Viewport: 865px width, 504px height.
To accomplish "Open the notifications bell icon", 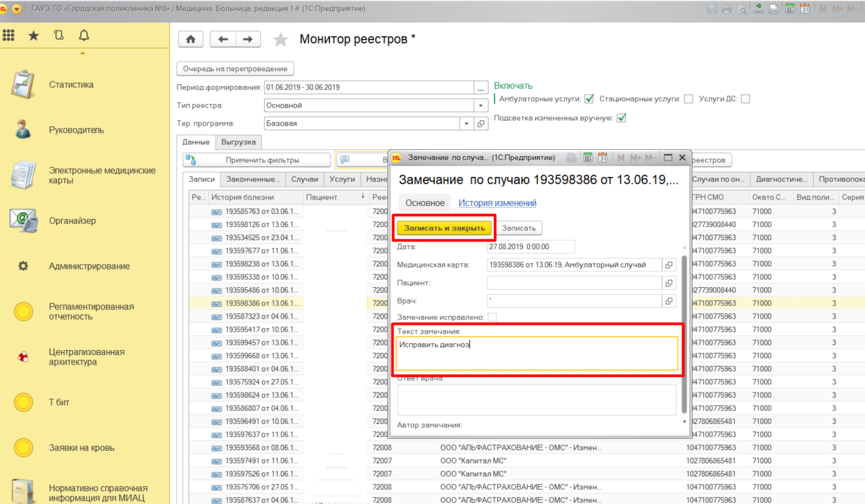I will 83,36.
